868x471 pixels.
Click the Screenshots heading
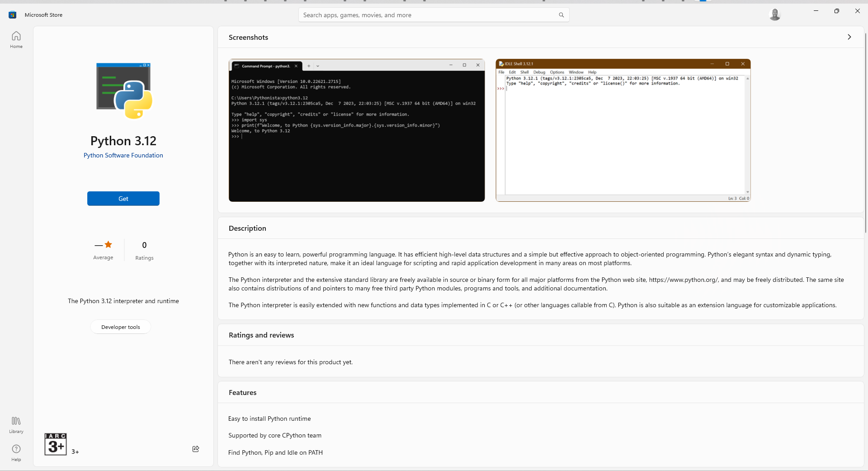(x=248, y=37)
